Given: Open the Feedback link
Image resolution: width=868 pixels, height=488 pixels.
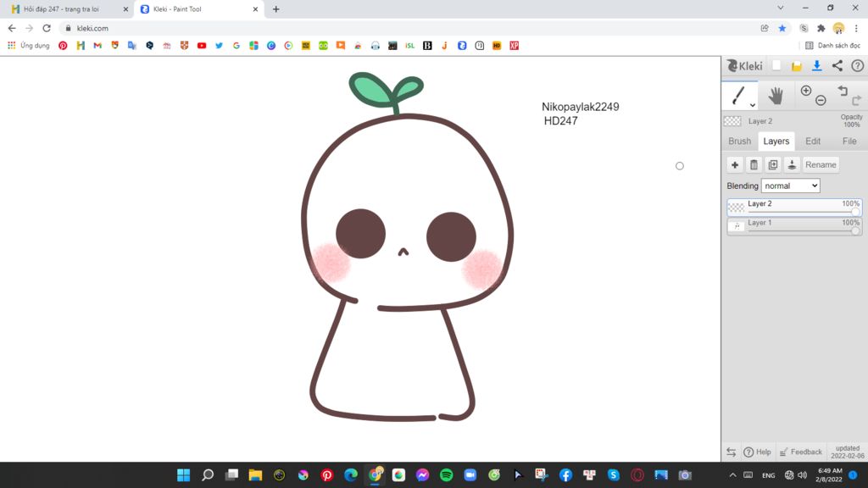Looking at the screenshot, I should (801, 452).
